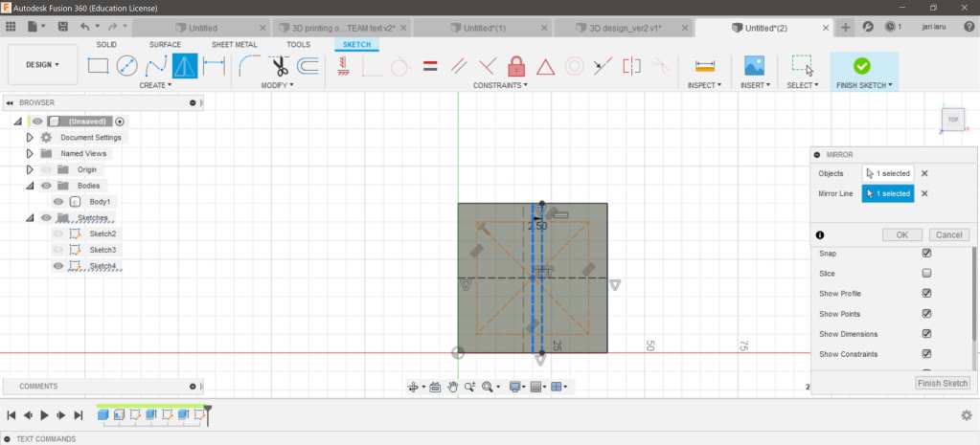This screenshot has width=980, height=445.
Task: Click Cancel in Mirror dialog
Action: (948, 234)
